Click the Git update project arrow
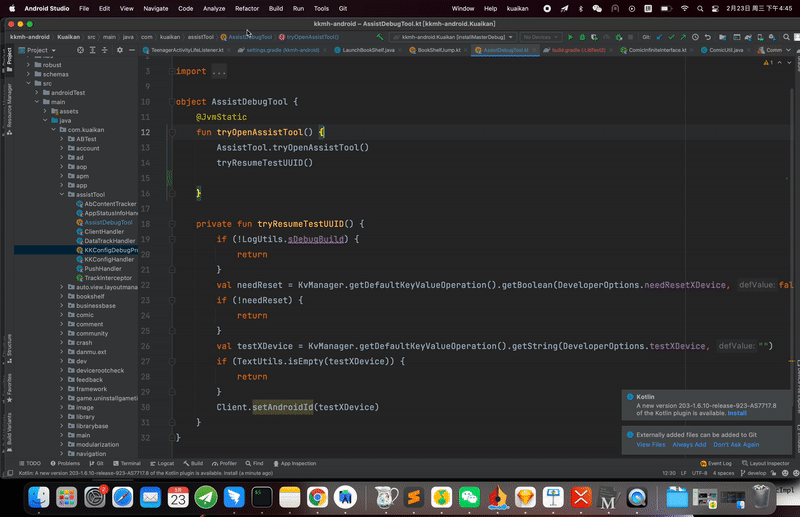 [660, 37]
